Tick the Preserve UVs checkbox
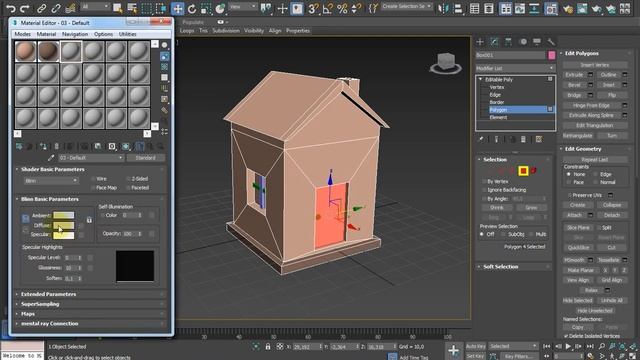Image resolution: width=640 pixels, height=360 pixels. coord(570,195)
